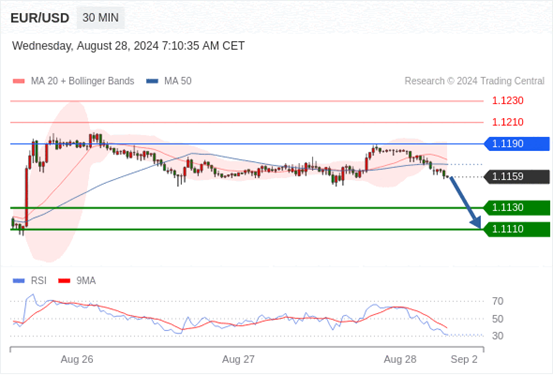Click the 30 MIN timeframe badge

tap(101, 18)
